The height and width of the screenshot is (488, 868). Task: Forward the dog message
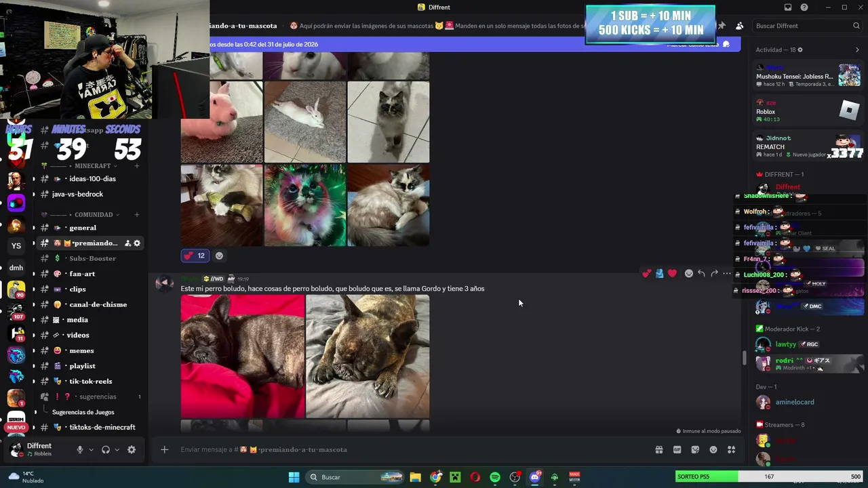tap(714, 273)
